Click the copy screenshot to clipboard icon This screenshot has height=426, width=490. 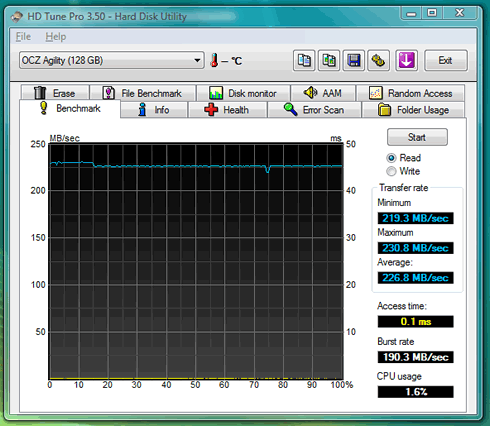[329, 61]
